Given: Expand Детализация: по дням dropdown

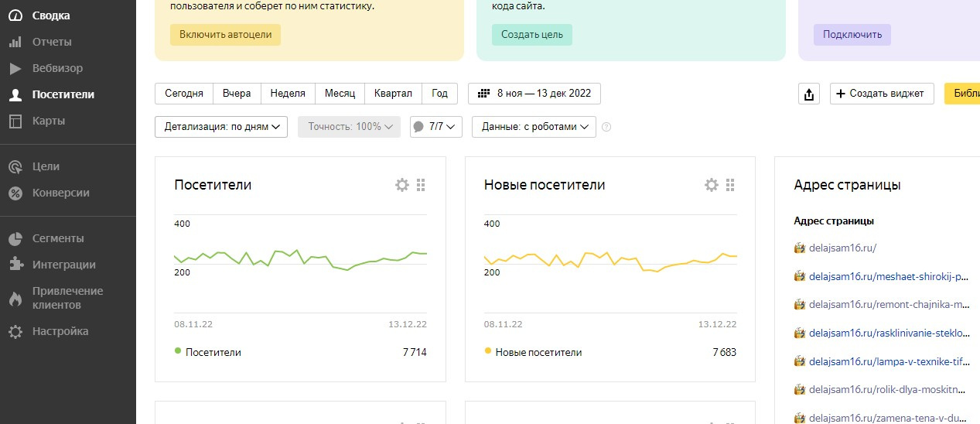Looking at the screenshot, I should (221, 127).
